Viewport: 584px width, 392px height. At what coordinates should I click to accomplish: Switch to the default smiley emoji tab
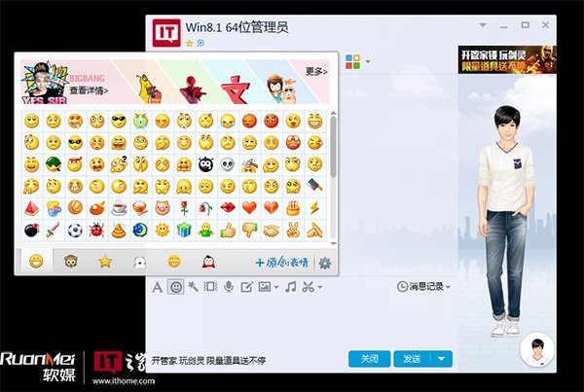pos(36,262)
